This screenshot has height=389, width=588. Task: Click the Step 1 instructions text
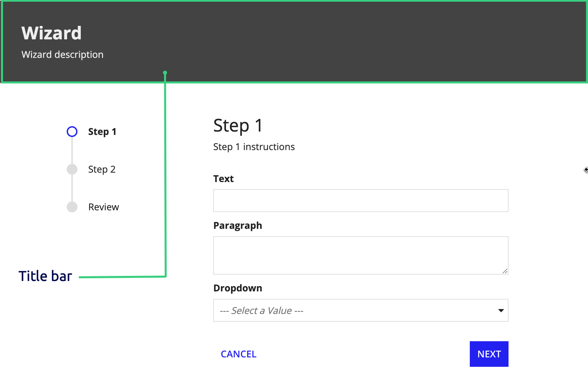pyautogui.click(x=254, y=147)
